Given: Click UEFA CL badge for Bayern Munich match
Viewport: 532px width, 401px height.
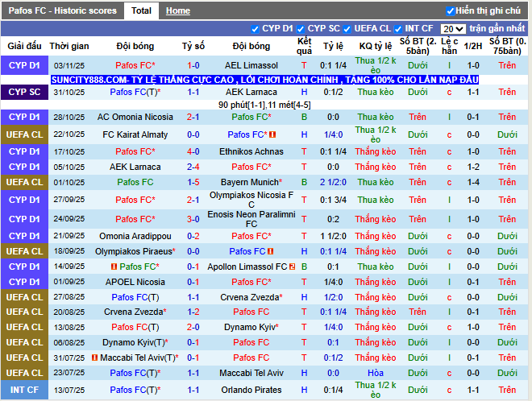Looking at the screenshot, I should click(24, 182).
